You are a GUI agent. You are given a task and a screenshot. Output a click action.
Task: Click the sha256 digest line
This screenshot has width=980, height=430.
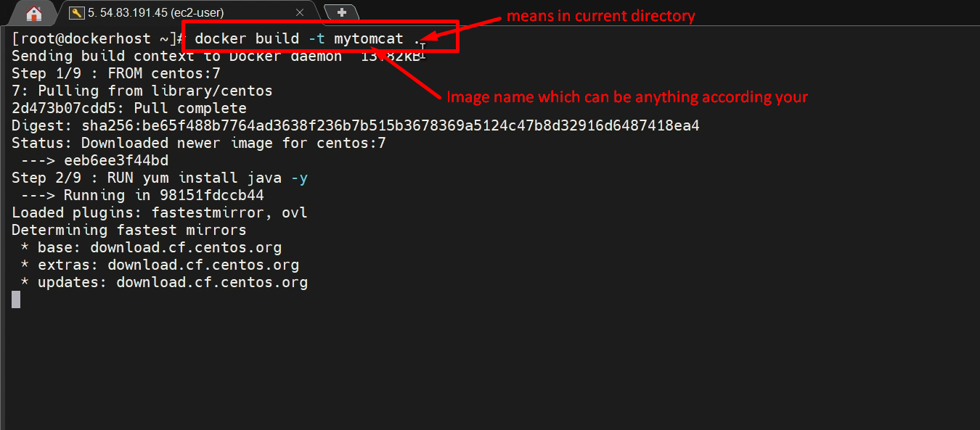(x=356, y=125)
